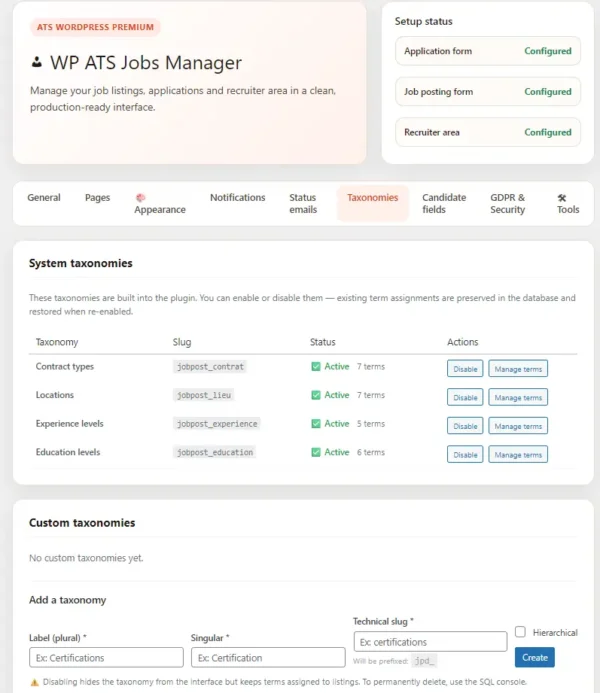
Task: Disable the Locations taxonomy
Action: [x=465, y=397]
